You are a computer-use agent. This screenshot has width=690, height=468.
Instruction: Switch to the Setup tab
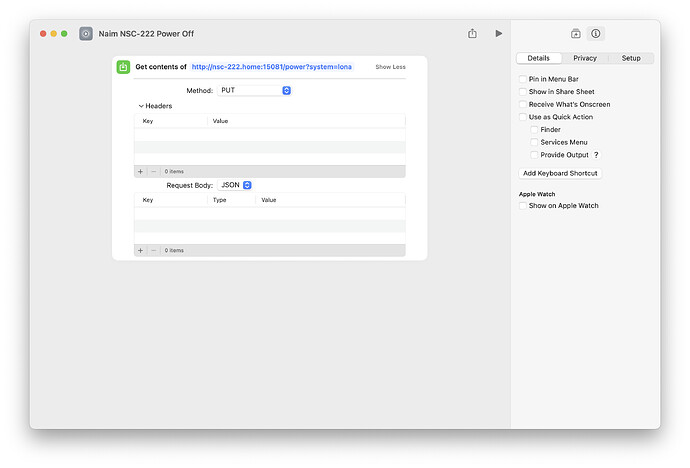pyautogui.click(x=631, y=58)
